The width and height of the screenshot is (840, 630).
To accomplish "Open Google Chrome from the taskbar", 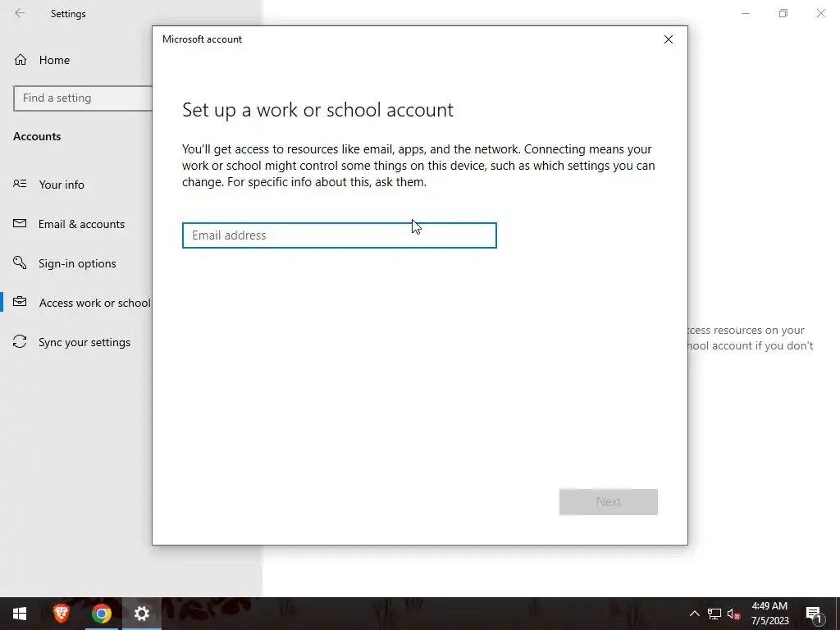I will pyautogui.click(x=101, y=614).
